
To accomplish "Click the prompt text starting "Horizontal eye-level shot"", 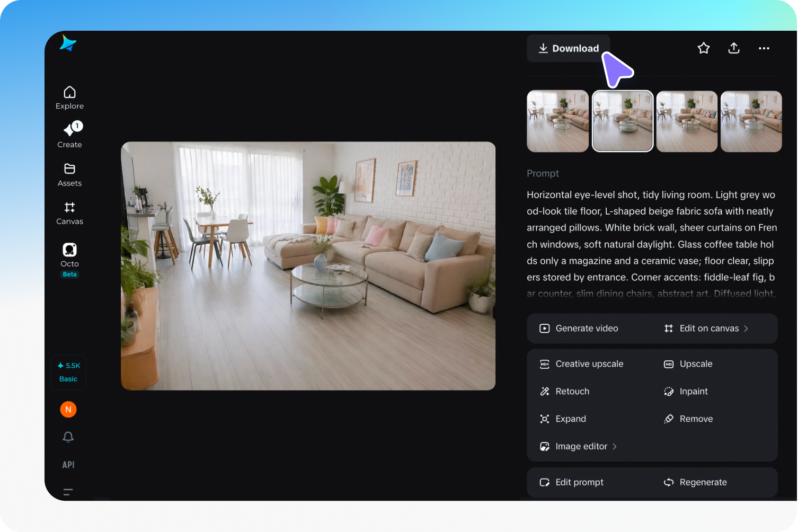I will coord(652,244).
